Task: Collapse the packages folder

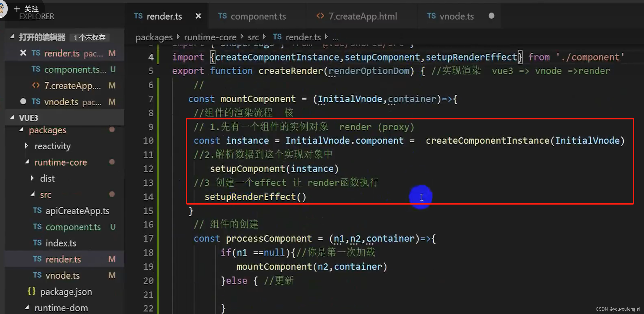Action: pyautogui.click(x=21, y=130)
